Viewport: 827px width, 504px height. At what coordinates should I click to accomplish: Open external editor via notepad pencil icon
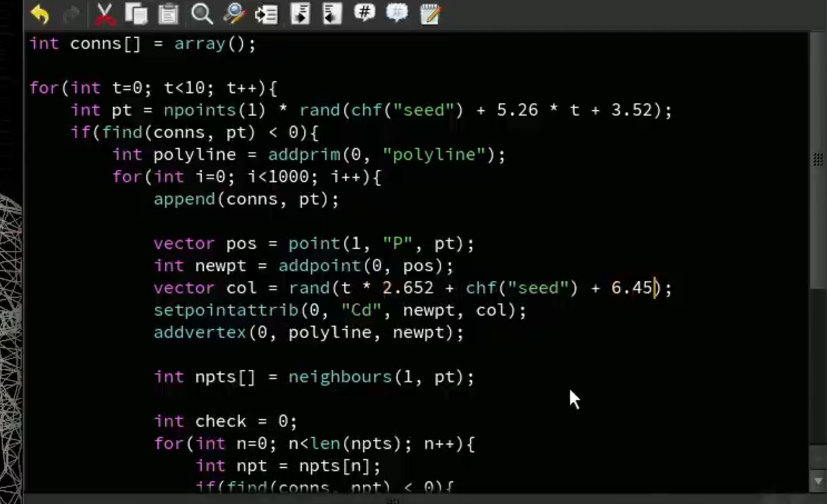pos(430,14)
